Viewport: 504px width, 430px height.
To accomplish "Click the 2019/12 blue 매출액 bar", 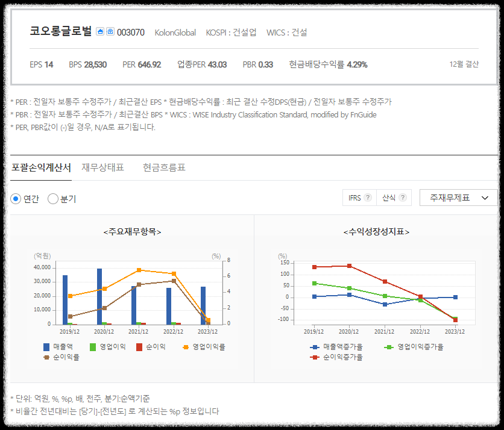I will (x=65, y=300).
